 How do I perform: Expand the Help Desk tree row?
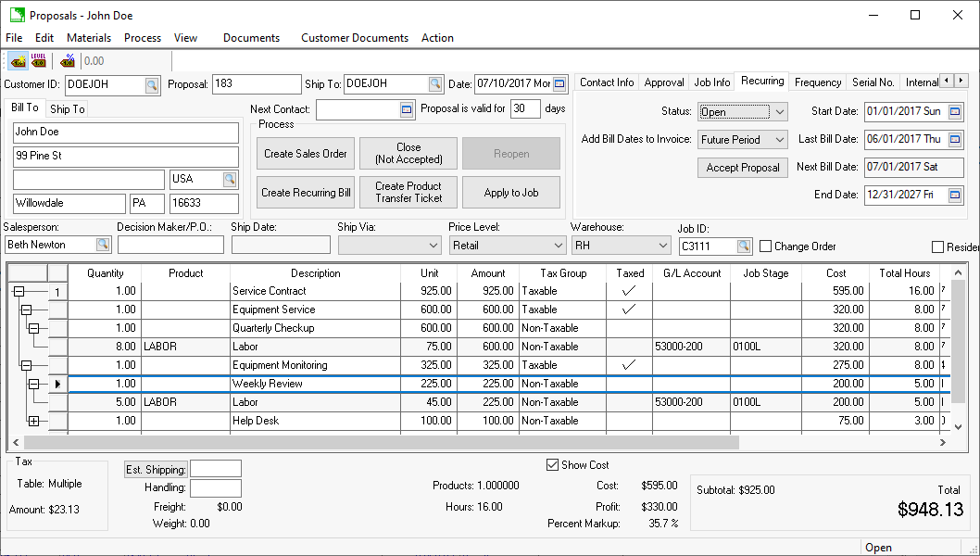pyautogui.click(x=34, y=421)
